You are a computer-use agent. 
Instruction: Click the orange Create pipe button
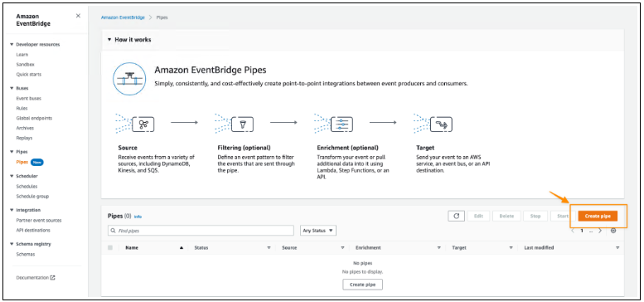click(x=598, y=216)
